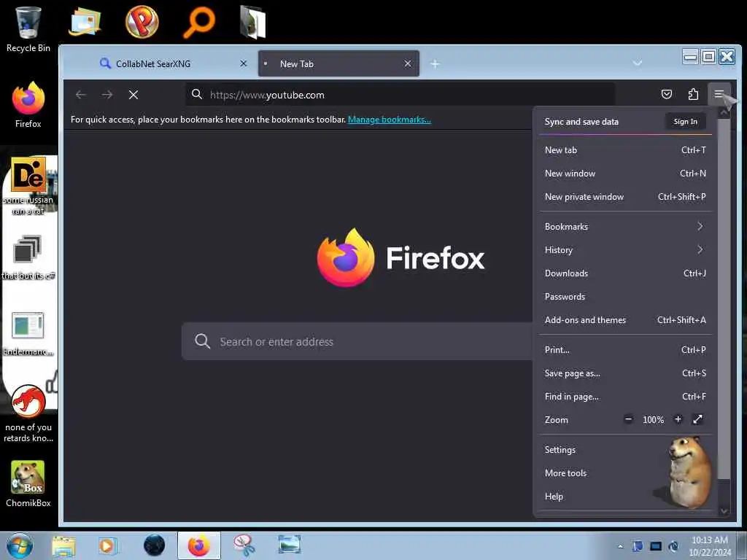This screenshot has width=747, height=560.
Task: Choose Print from the menu
Action: [625, 349]
